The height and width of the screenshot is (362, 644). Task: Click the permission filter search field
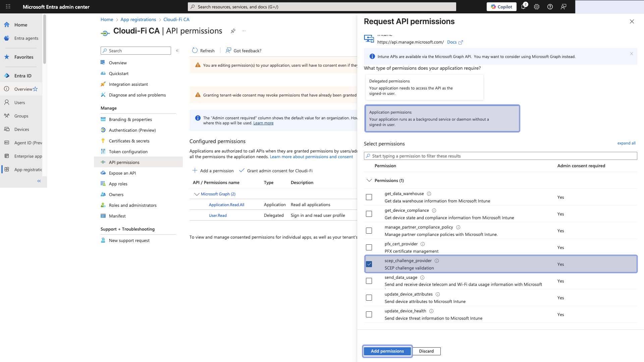(x=470, y=156)
